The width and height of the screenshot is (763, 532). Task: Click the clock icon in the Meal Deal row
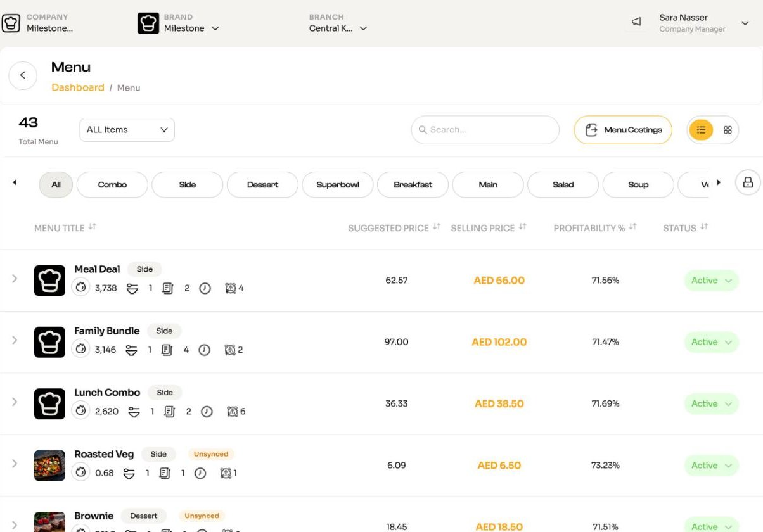205,288
